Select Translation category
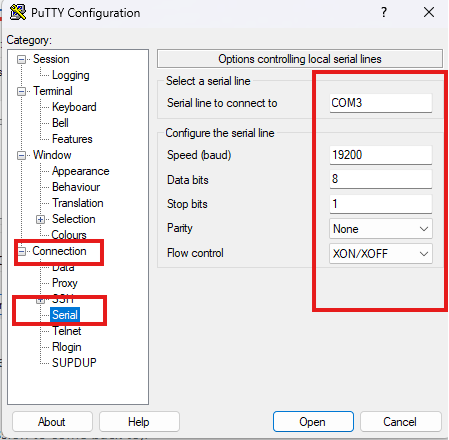This screenshot has width=449, height=440. [78, 203]
